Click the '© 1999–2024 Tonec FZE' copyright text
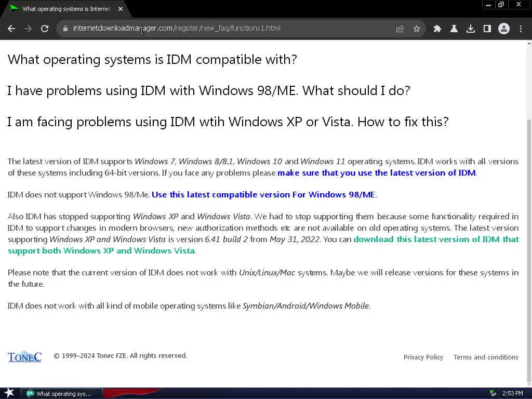The image size is (532, 399). (x=121, y=355)
